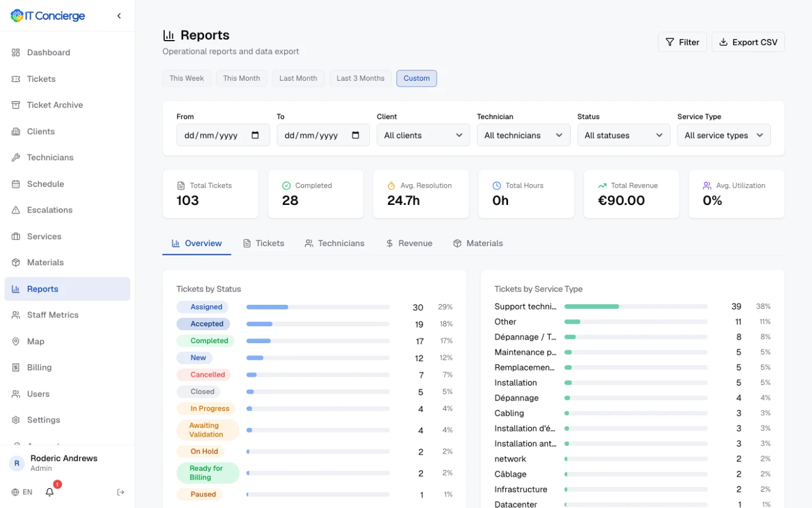Click the Tickets icon in sidebar

pyautogui.click(x=16, y=79)
